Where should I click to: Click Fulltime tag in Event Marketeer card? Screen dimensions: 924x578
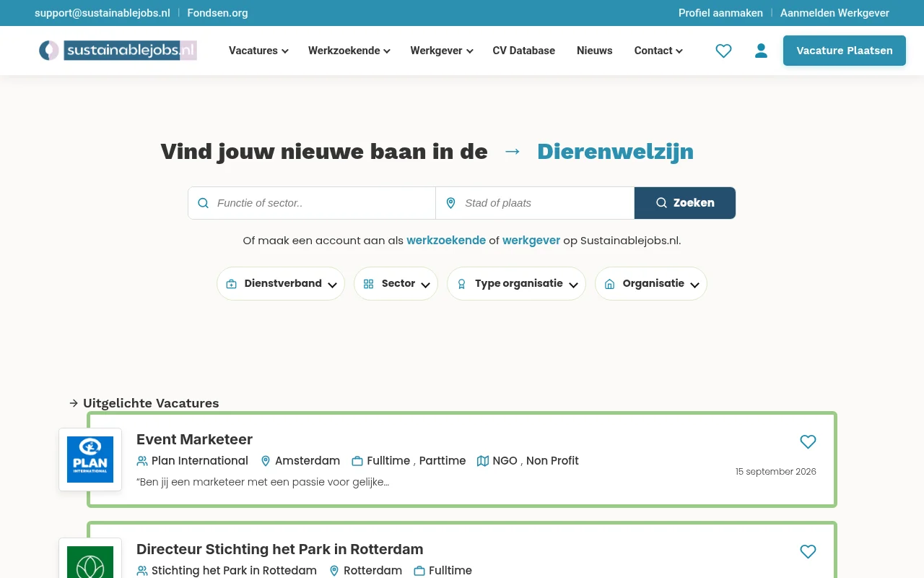388,461
